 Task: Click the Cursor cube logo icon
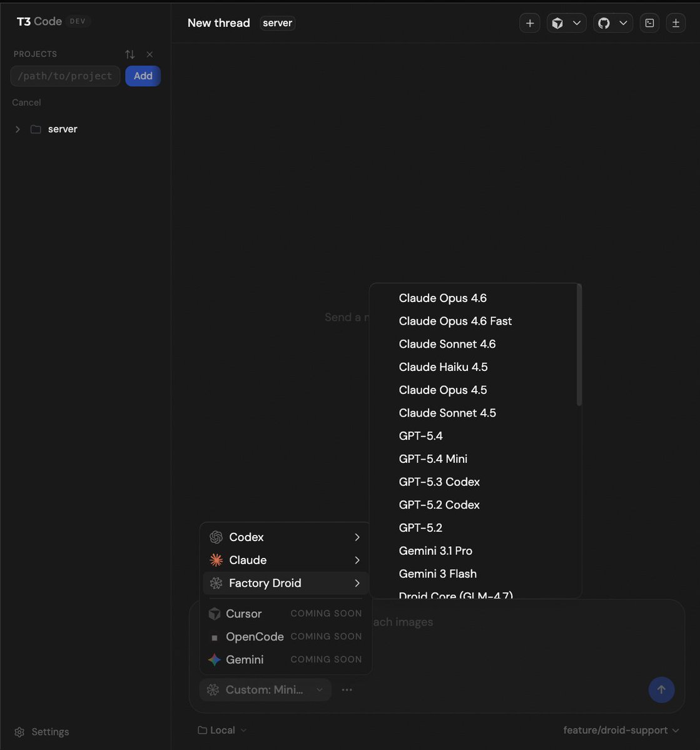click(x=215, y=614)
